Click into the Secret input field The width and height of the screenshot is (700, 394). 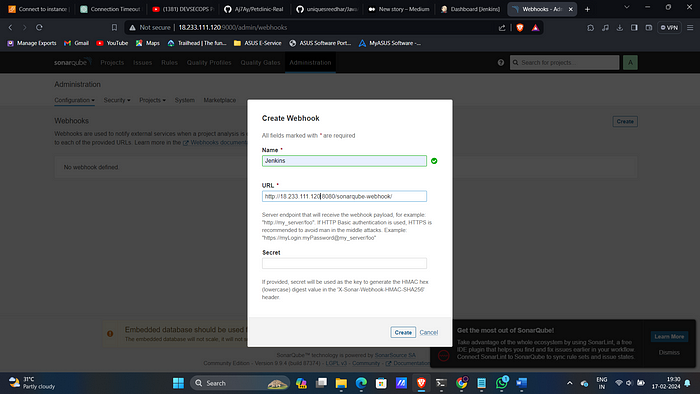coord(344,263)
